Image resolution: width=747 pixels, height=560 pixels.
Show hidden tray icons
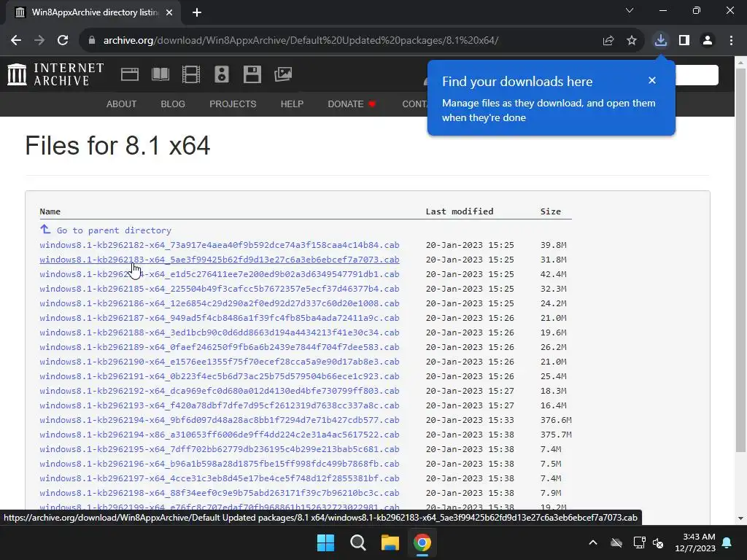(592, 542)
